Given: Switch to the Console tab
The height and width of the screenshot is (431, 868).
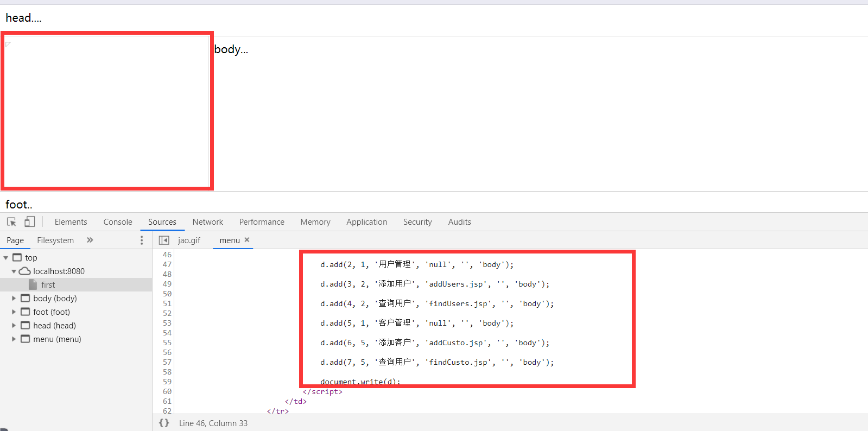Looking at the screenshot, I should 118,221.
